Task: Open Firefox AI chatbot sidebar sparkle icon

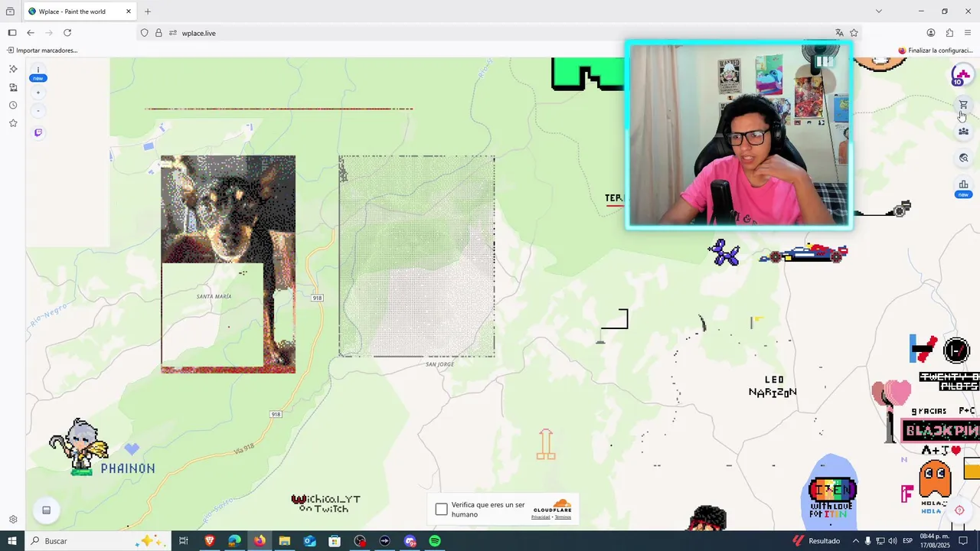Action: pyautogui.click(x=13, y=69)
